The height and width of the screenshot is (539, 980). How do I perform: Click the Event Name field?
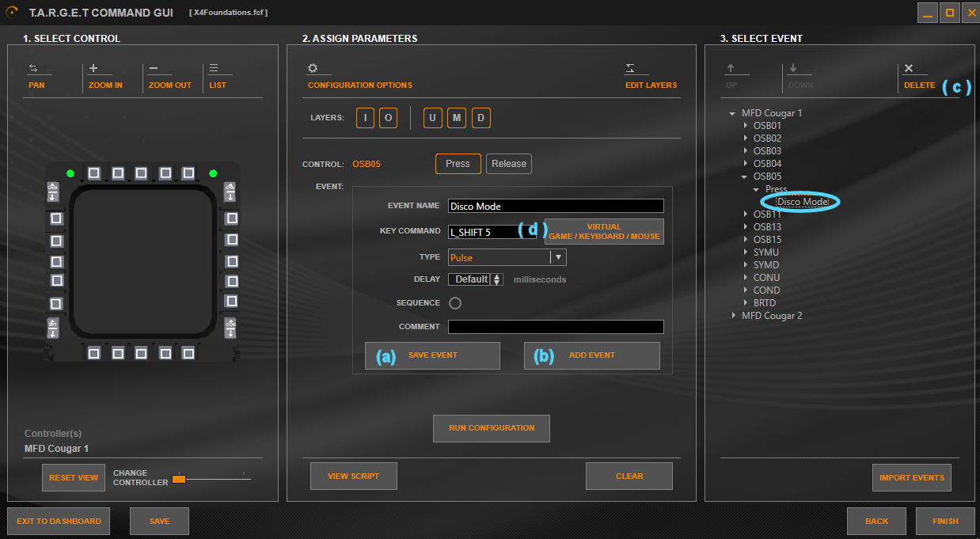pos(556,206)
